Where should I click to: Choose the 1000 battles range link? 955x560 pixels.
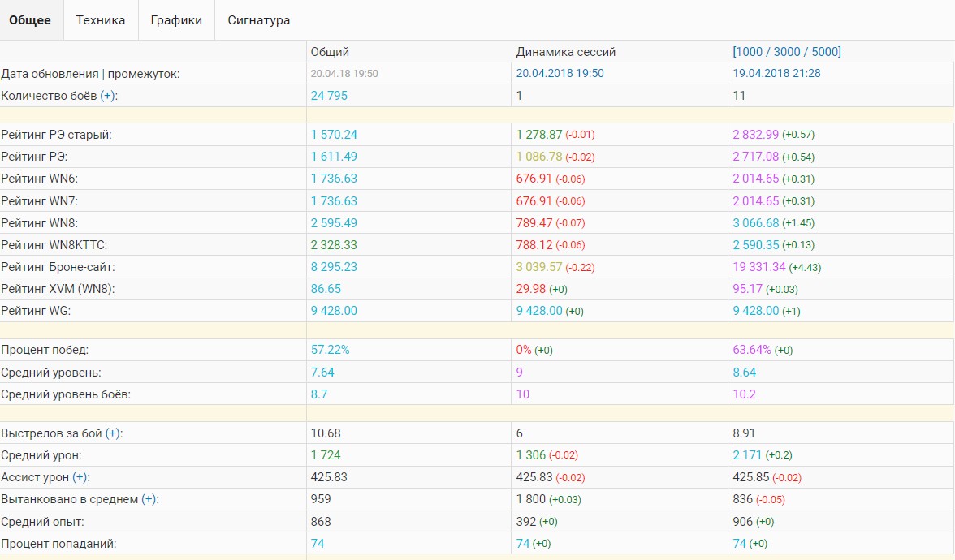[x=749, y=52]
